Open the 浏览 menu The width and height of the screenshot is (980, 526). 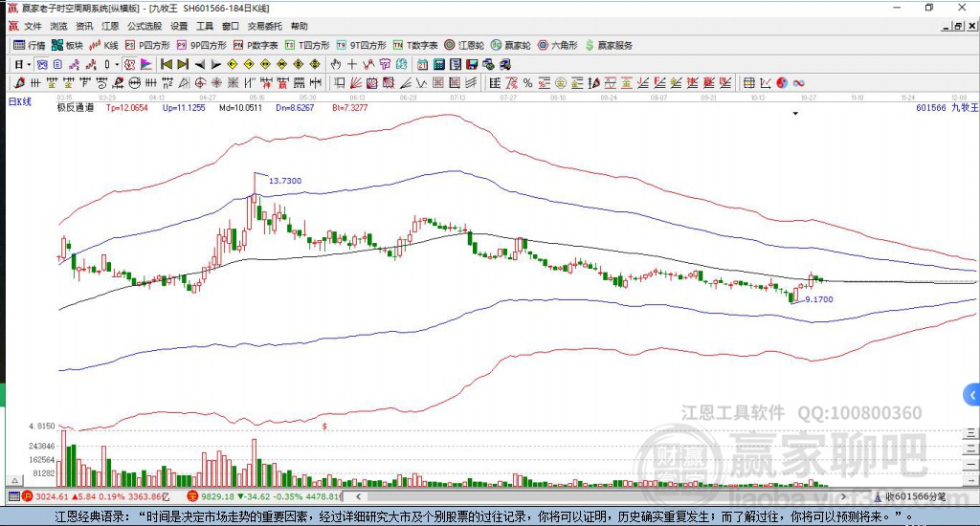click(58, 26)
